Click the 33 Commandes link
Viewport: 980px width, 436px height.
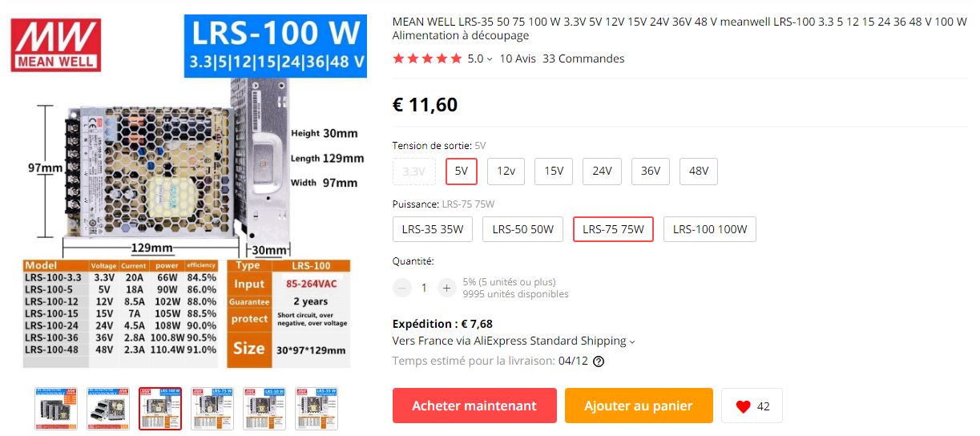(x=583, y=59)
